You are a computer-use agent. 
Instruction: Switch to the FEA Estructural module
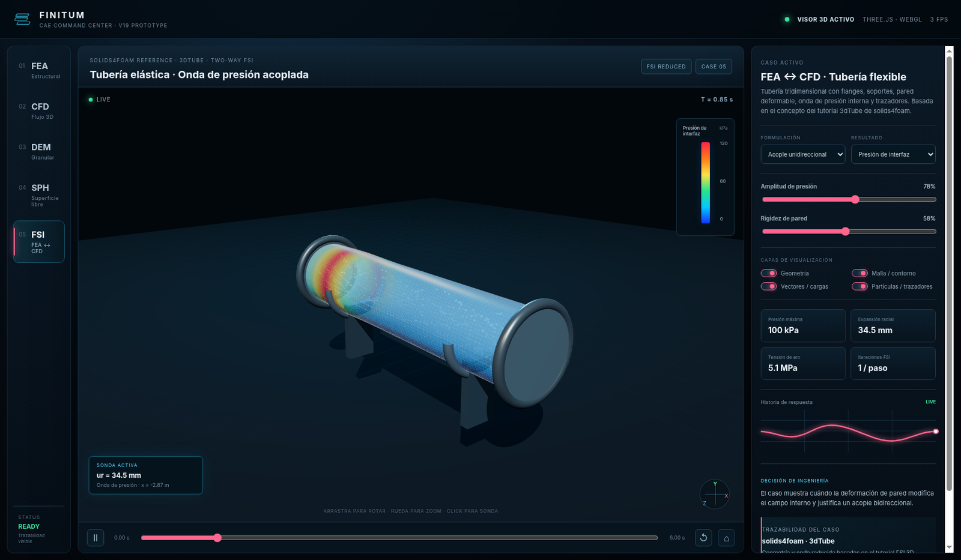(x=39, y=70)
